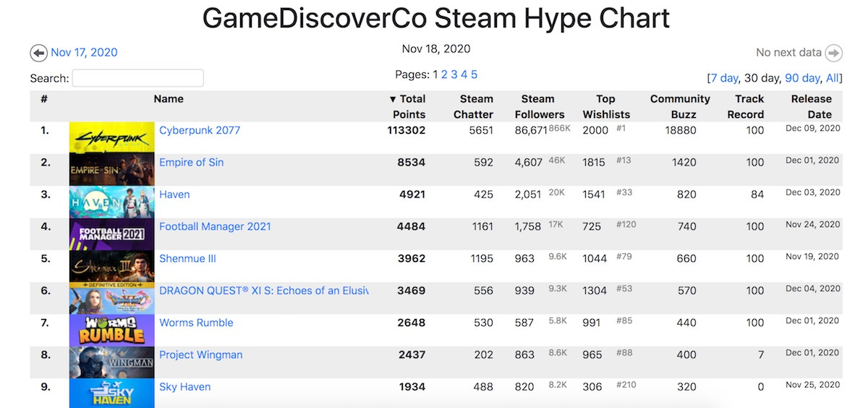Click release date Dec 09, 2020
Image resolution: width=868 pixels, height=408 pixels.
pos(813,128)
